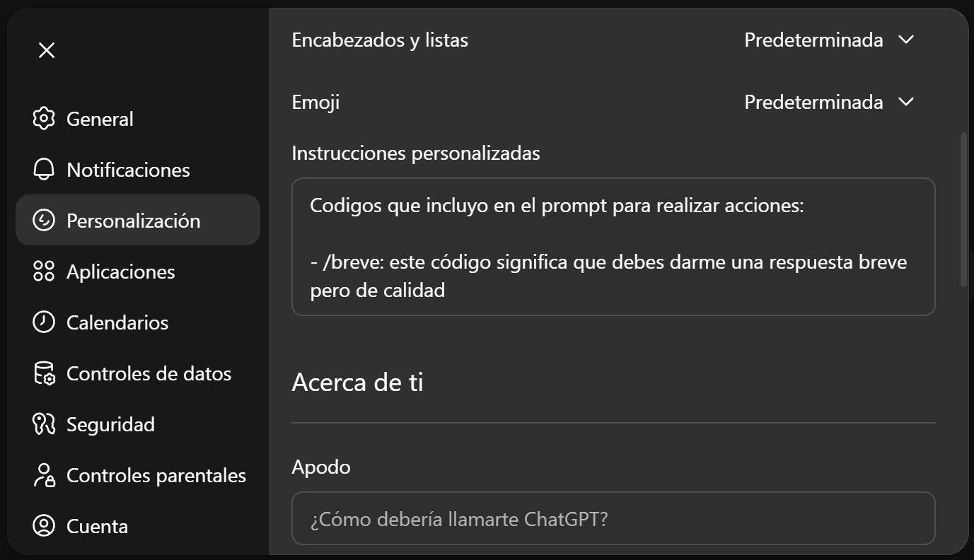
Task: Click the General gear icon
Action: (44, 119)
